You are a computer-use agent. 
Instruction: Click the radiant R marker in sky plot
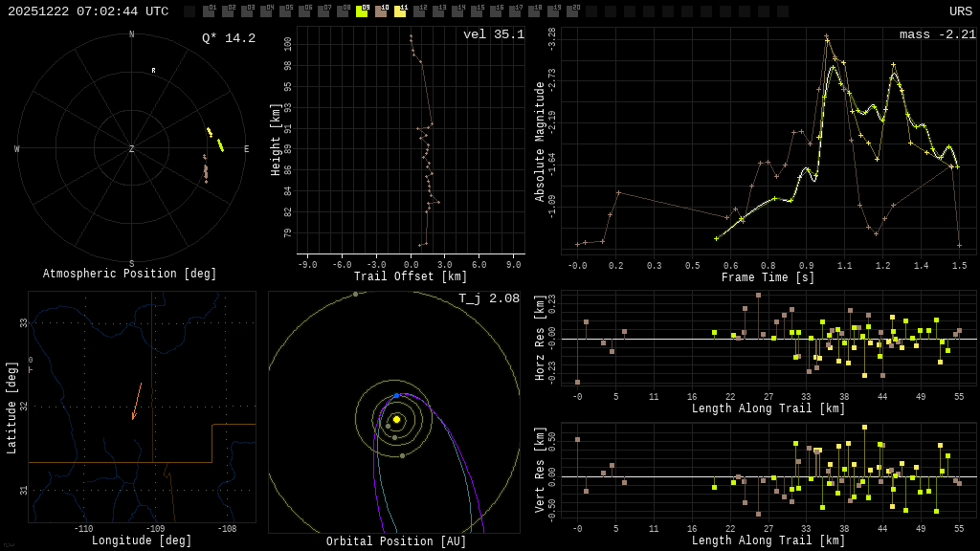click(x=153, y=71)
